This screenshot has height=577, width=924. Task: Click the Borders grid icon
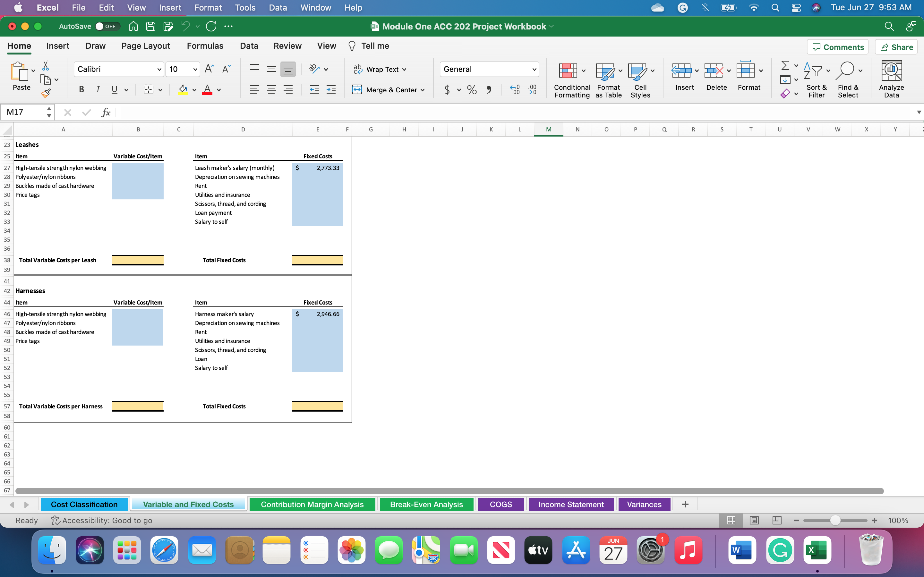pyautogui.click(x=148, y=90)
